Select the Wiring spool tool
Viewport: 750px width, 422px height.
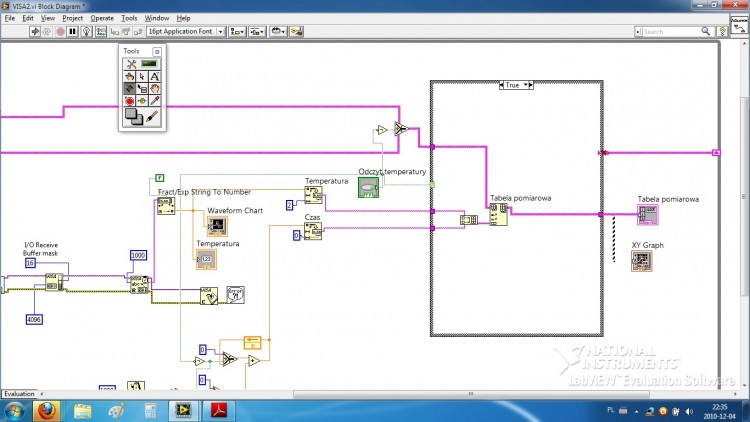(129, 89)
